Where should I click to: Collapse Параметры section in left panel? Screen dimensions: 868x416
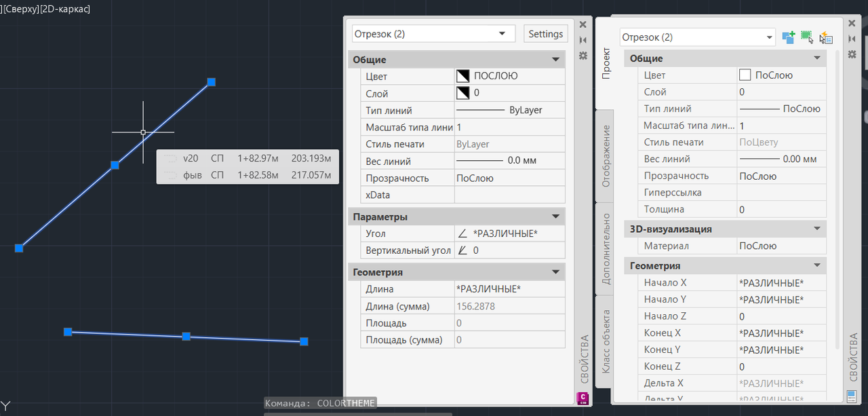[x=557, y=217]
